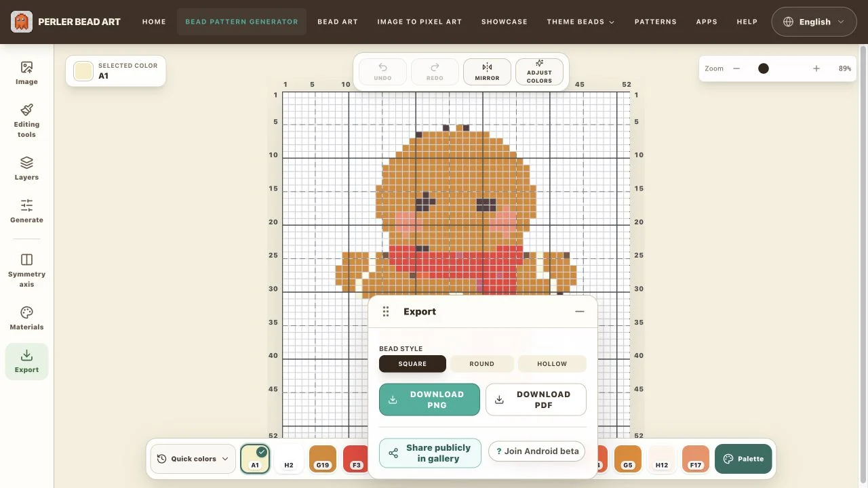Click the Redo toolbar button
Viewport: 868px width, 488px height.
(x=435, y=72)
